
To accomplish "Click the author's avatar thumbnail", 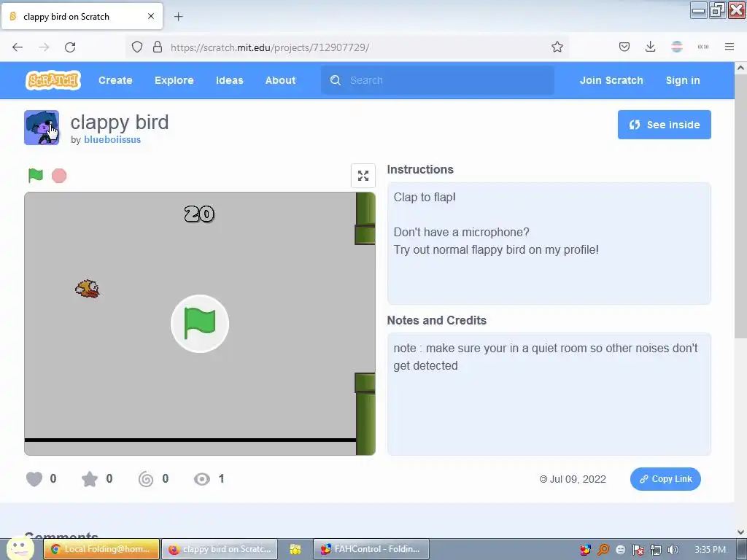I will coord(42,128).
